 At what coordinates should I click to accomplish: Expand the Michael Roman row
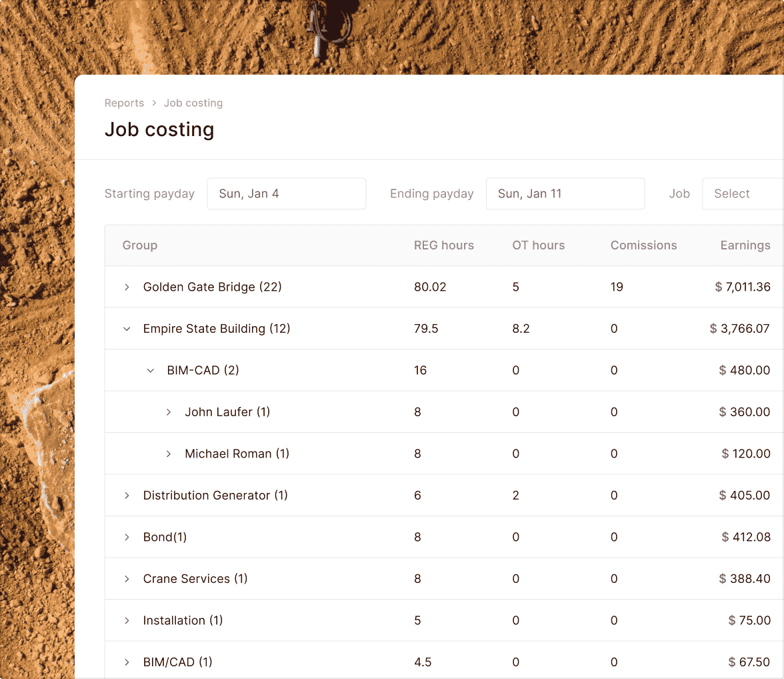(168, 454)
